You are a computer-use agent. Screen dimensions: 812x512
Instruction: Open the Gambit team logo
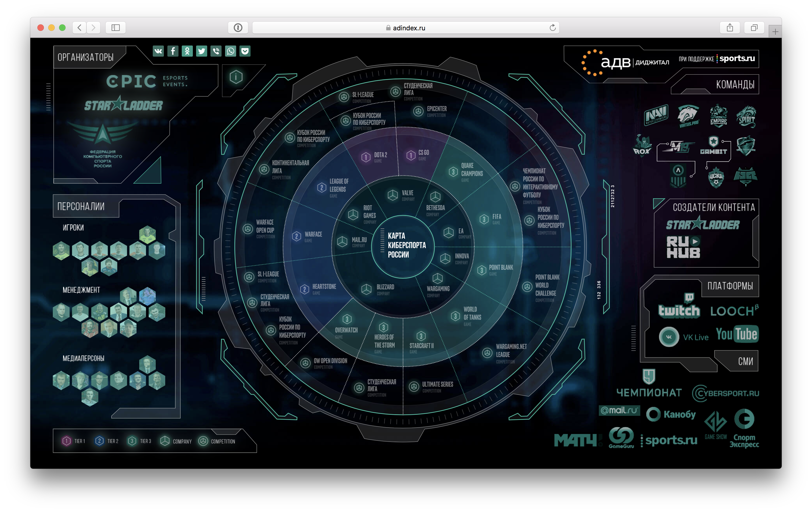(713, 146)
